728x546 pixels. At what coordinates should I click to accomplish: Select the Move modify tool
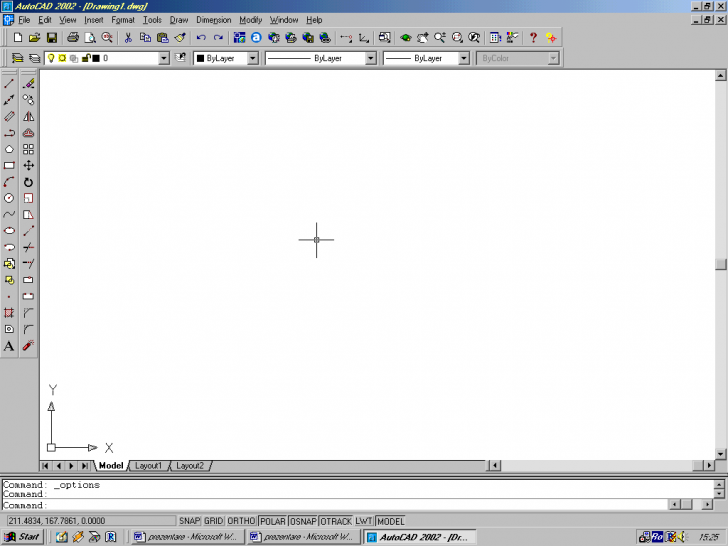point(28,165)
